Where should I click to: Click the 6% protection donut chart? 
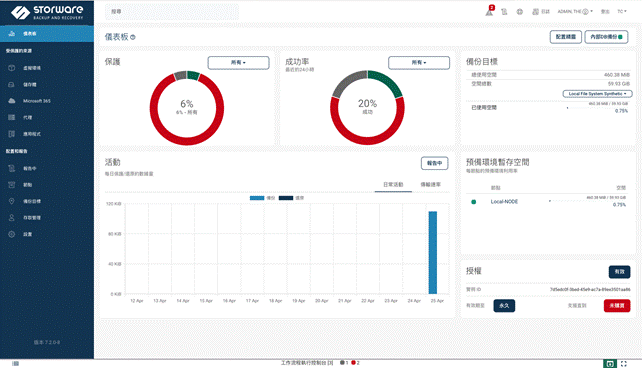[187, 108]
